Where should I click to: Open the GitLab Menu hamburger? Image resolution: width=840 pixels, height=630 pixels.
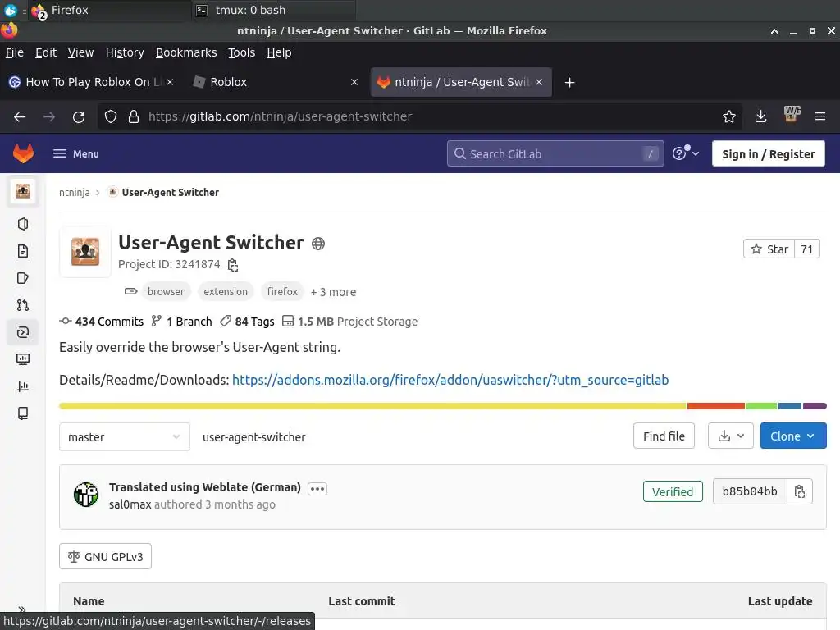[x=75, y=153]
